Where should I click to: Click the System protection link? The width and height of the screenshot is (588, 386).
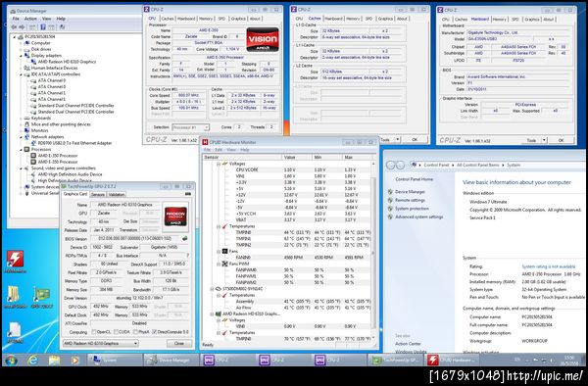(412, 209)
